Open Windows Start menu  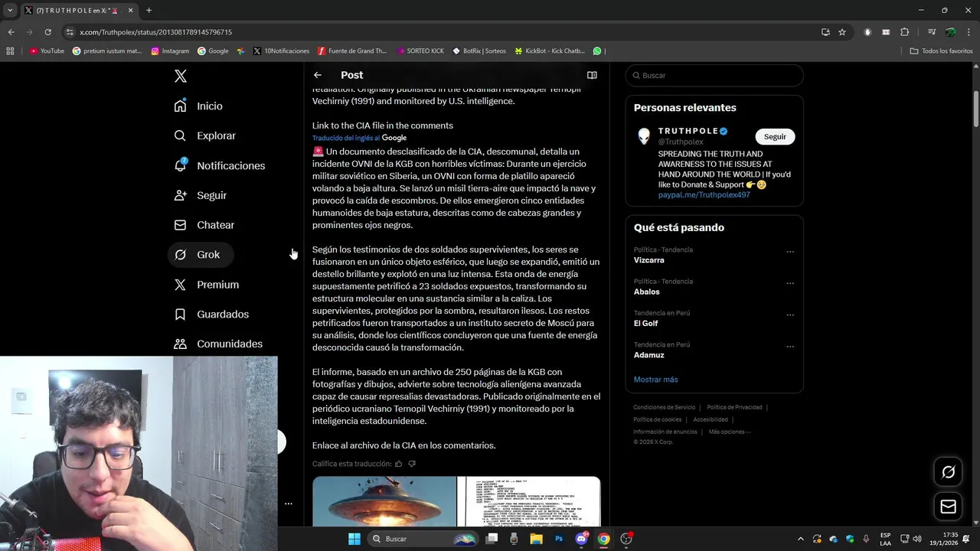[x=354, y=539]
